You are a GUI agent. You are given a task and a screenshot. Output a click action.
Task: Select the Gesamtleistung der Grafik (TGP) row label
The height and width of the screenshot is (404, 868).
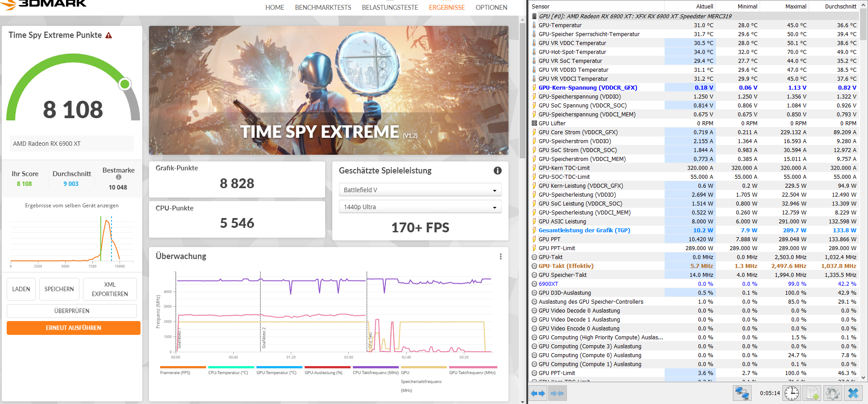point(584,230)
